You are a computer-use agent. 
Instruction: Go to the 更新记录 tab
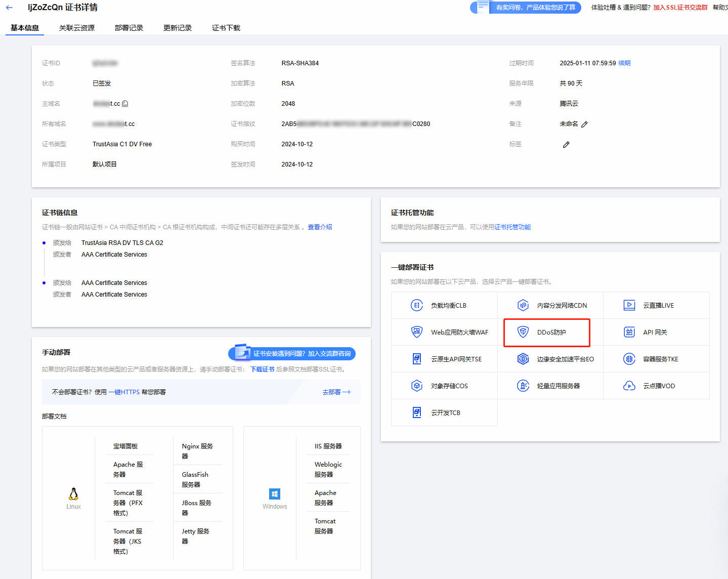[x=178, y=28]
